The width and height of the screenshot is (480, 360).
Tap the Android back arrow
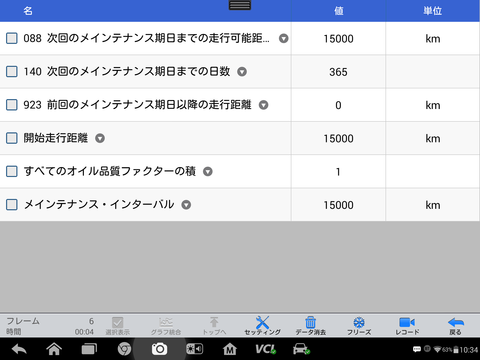[x=19, y=349]
